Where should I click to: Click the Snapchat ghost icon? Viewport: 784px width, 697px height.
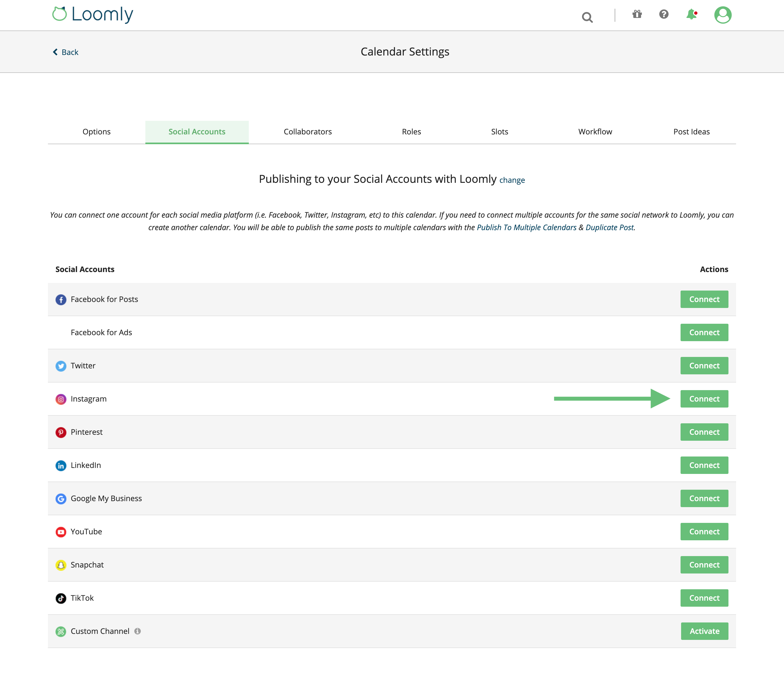(61, 565)
